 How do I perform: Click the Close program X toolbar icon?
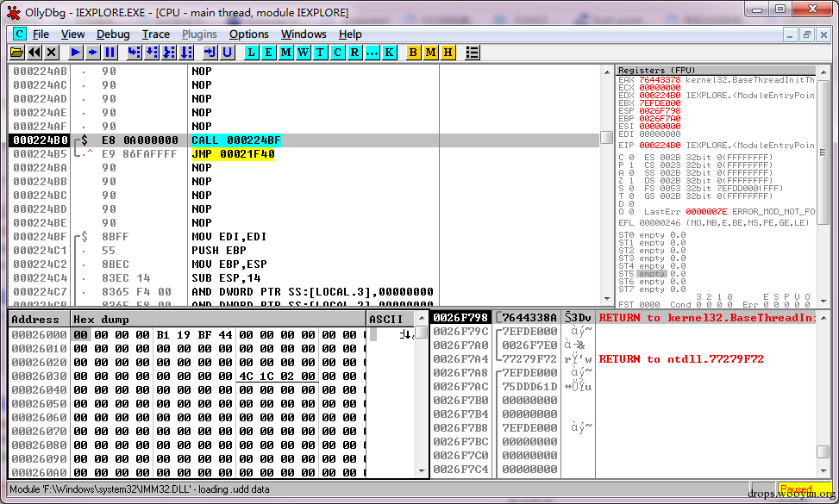(x=52, y=53)
